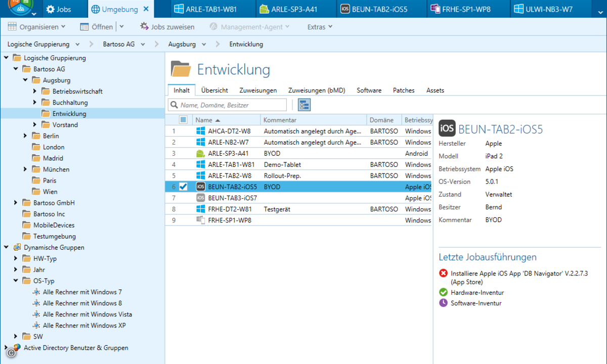Click the red failed job status icon
The height and width of the screenshot is (364, 607).
(443, 273)
